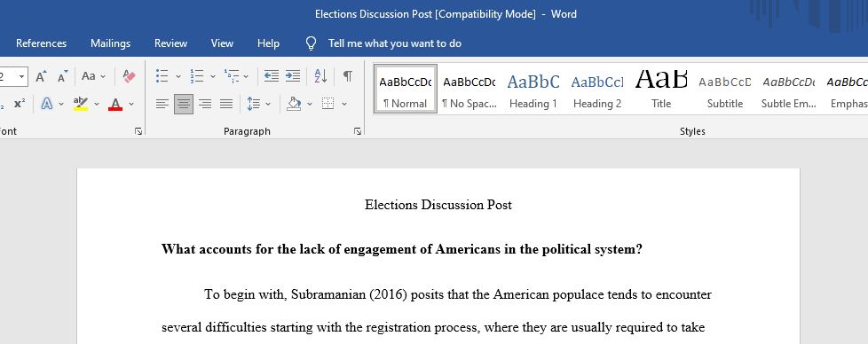The image size is (868, 344).
Task: Open the Paragraph dialog launcher
Action: (x=358, y=131)
